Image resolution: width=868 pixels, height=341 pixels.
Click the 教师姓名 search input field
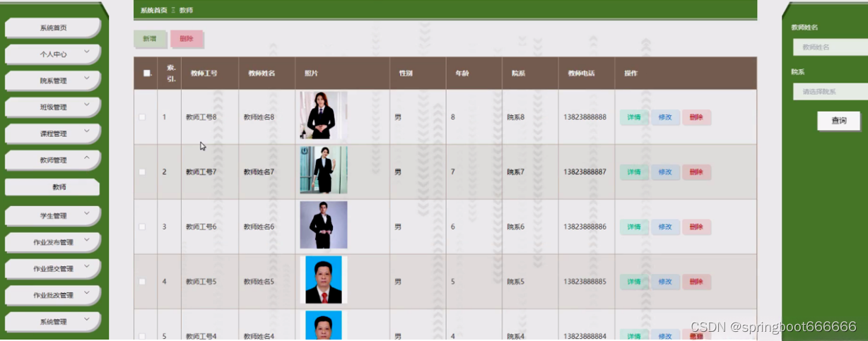click(x=830, y=47)
